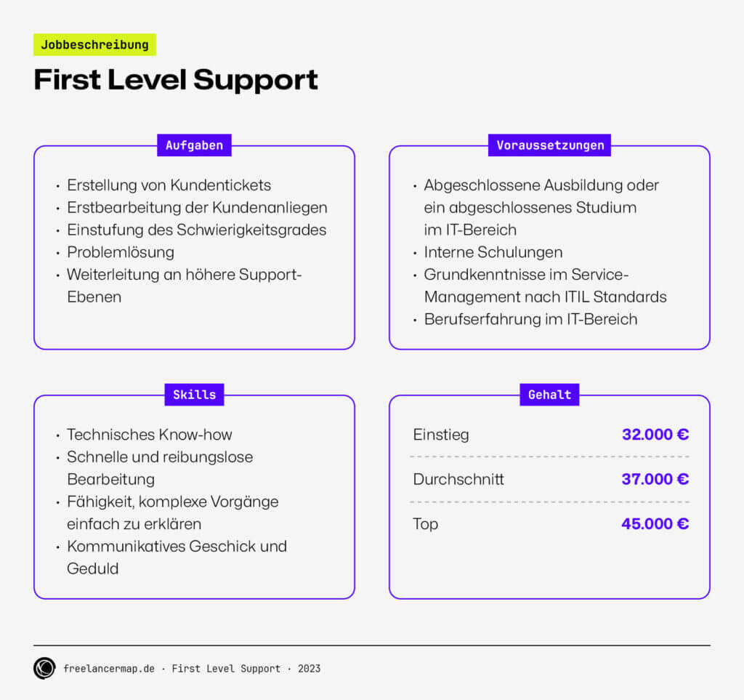Click the freelancermap.de footer text
Image resolution: width=744 pixels, height=700 pixels.
point(109,669)
